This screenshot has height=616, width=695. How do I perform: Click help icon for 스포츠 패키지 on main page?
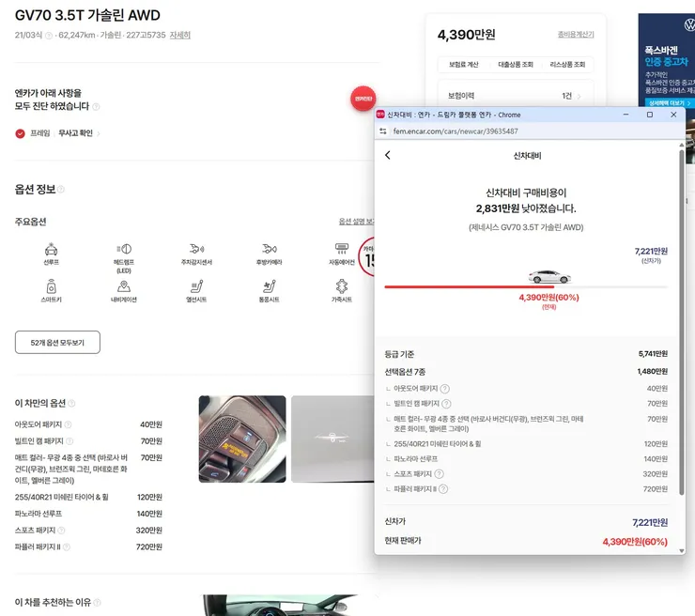pos(61,530)
